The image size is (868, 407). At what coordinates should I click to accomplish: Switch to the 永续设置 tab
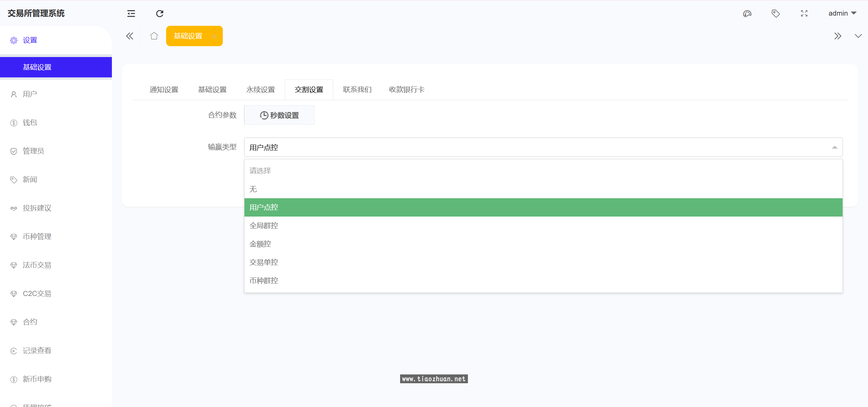coord(260,90)
